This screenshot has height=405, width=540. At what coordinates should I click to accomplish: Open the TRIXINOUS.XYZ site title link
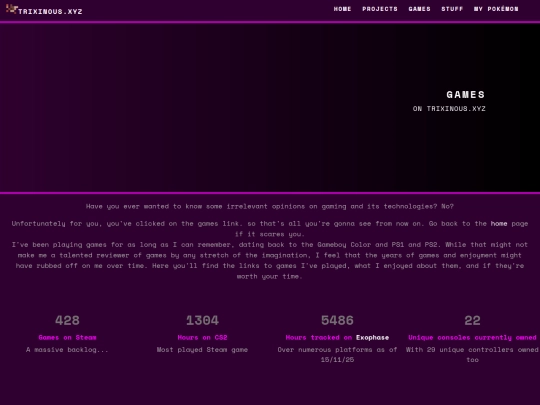click(x=50, y=11)
